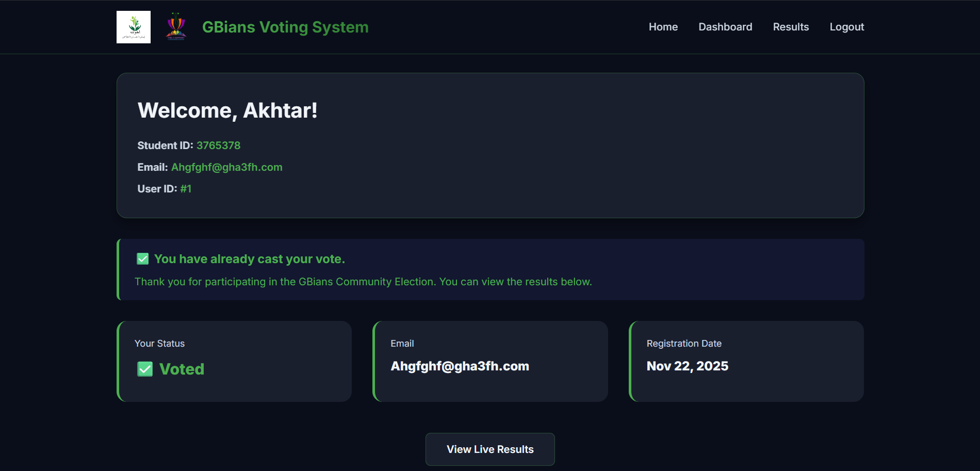Click the checkmark icon next to Voted status
The image size is (980, 471).
[x=144, y=368]
